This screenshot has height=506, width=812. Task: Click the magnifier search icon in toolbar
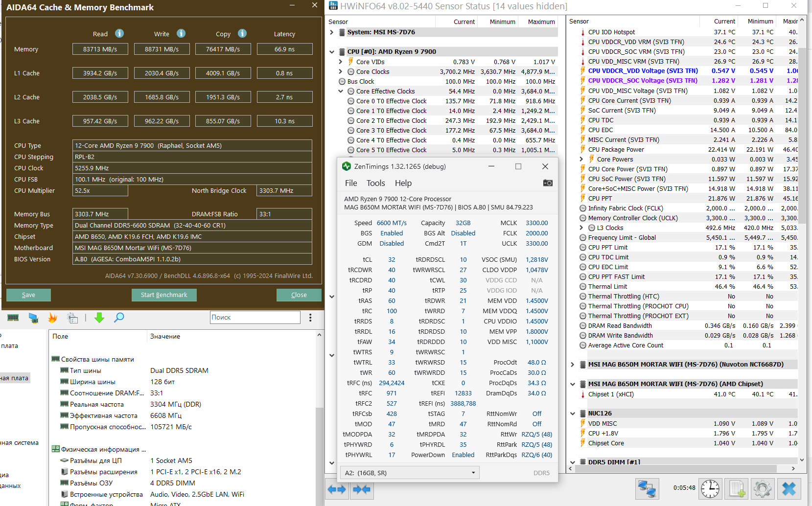pos(119,318)
